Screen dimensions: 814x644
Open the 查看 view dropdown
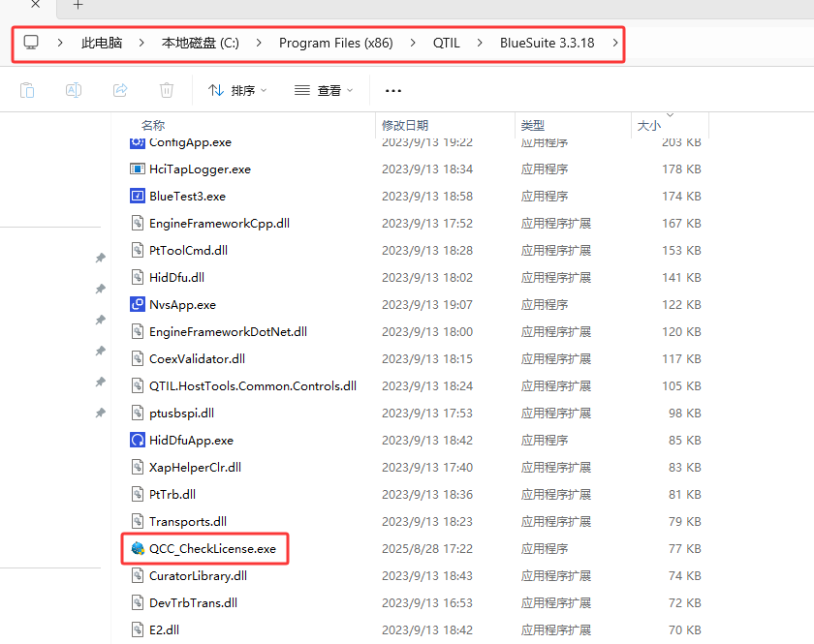point(324,91)
